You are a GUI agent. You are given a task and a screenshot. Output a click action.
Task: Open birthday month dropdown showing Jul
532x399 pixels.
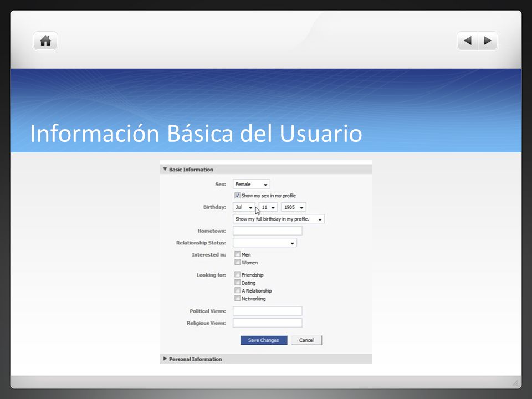(x=244, y=207)
